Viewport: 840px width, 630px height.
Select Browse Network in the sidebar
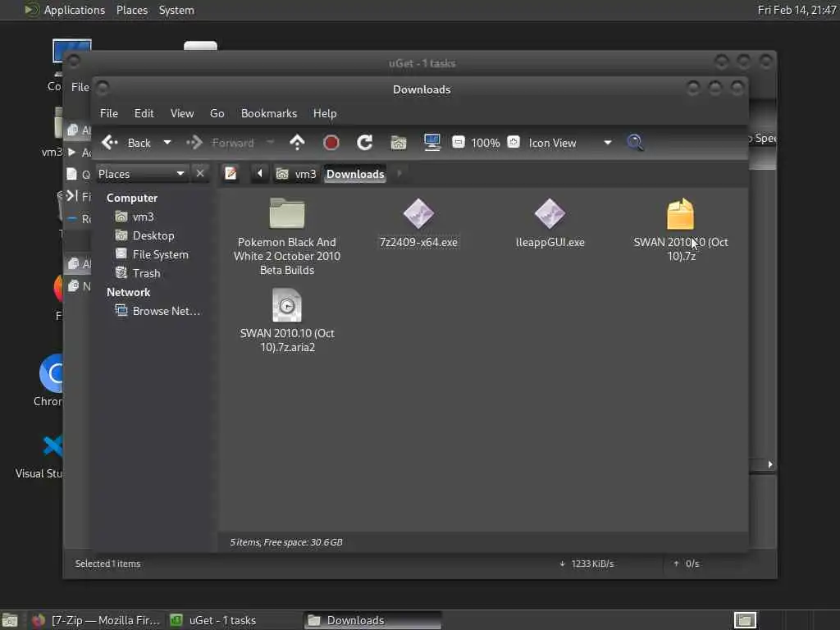click(x=158, y=311)
